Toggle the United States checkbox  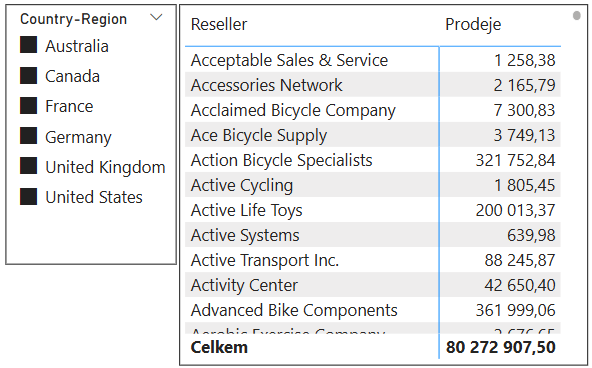[x=28, y=197]
